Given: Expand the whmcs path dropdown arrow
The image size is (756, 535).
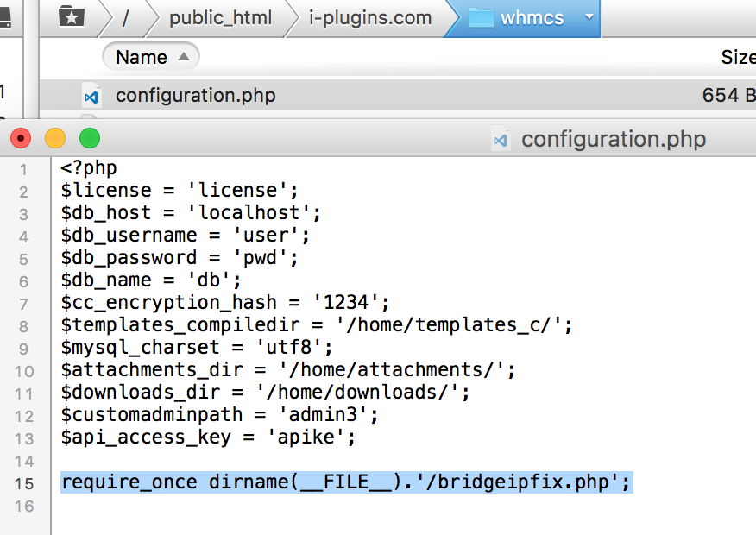Looking at the screenshot, I should tap(589, 17).
